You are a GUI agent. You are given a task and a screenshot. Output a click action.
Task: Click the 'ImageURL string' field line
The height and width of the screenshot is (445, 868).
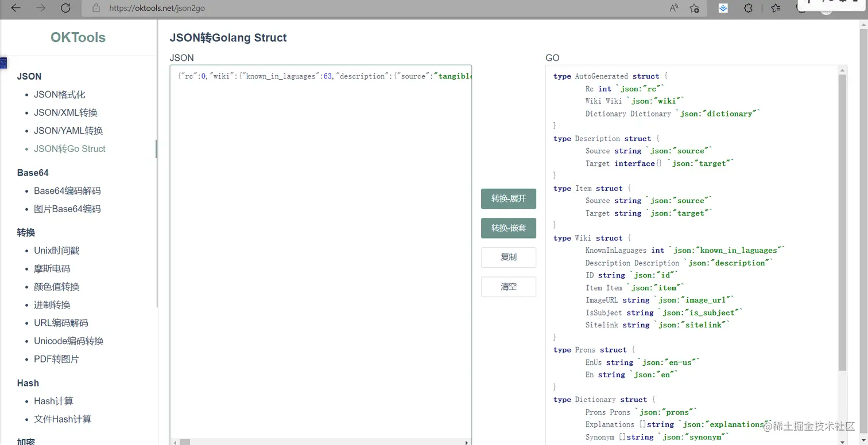click(x=660, y=300)
